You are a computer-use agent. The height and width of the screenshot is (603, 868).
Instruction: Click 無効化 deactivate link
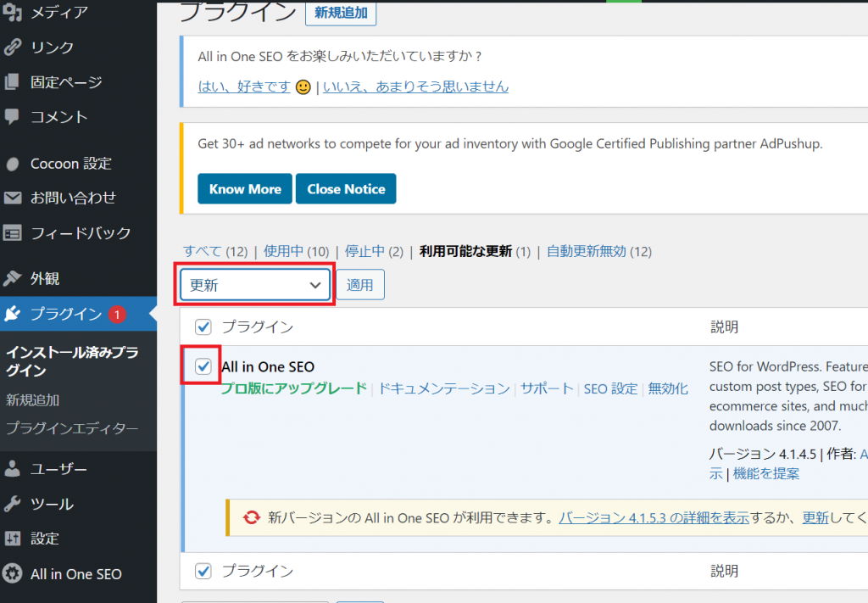pyautogui.click(x=668, y=388)
